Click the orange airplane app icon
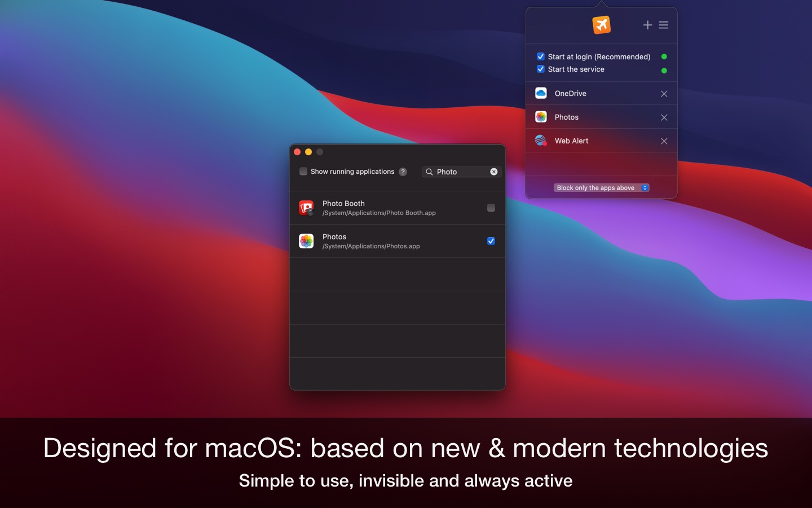Viewport: 812px width, 508px height. [601, 25]
